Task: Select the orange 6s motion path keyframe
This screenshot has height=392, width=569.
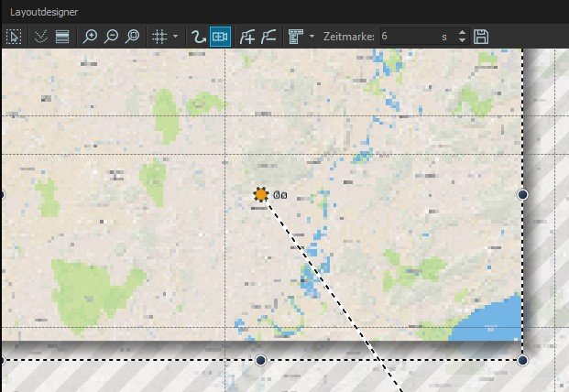Action: point(261,194)
